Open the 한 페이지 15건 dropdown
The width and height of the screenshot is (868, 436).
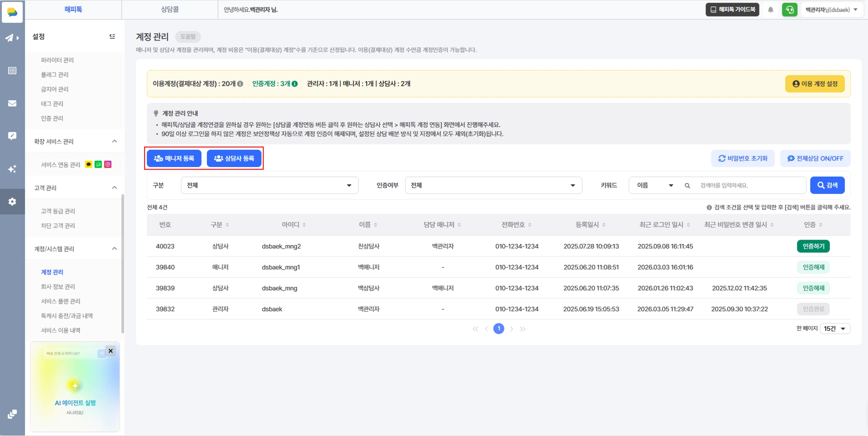[x=835, y=329]
